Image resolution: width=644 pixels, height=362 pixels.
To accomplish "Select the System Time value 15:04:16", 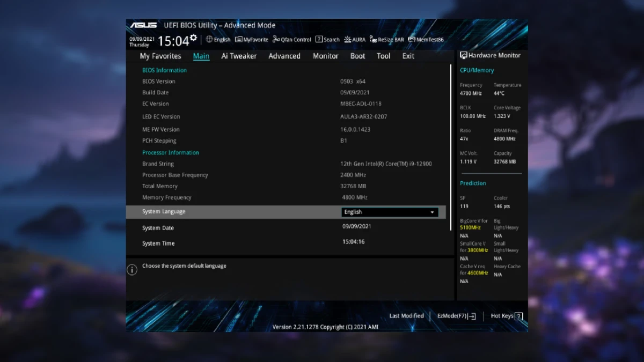I will click(354, 242).
